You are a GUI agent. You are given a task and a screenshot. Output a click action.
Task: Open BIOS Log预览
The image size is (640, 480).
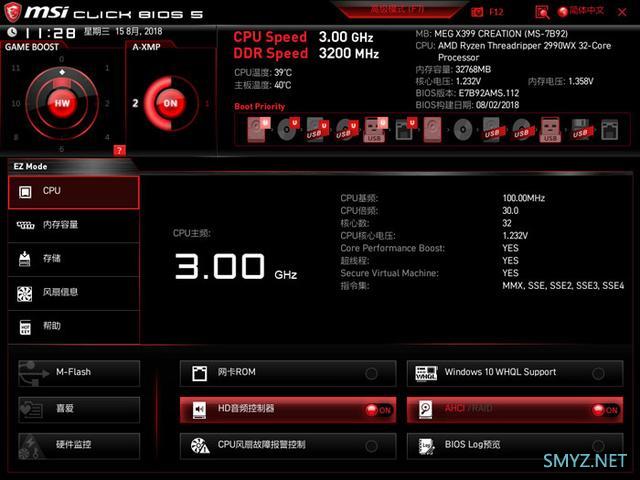515,446
